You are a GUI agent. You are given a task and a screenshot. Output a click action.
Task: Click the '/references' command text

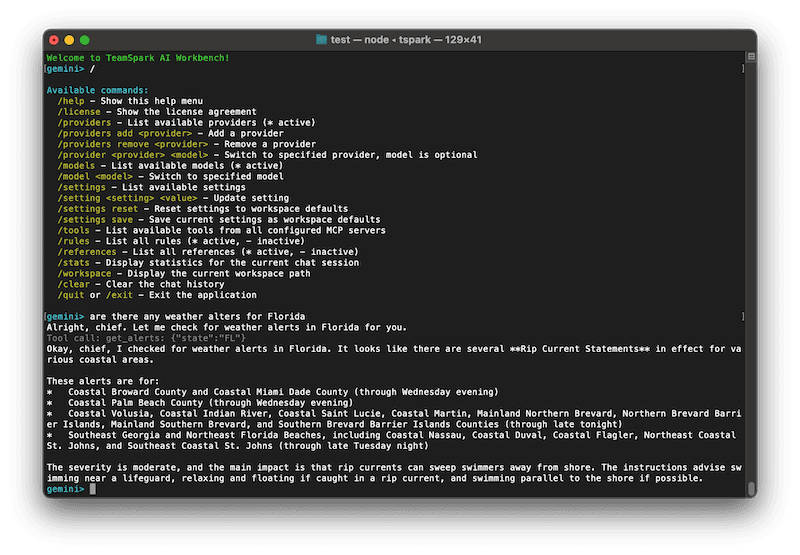(x=87, y=252)
